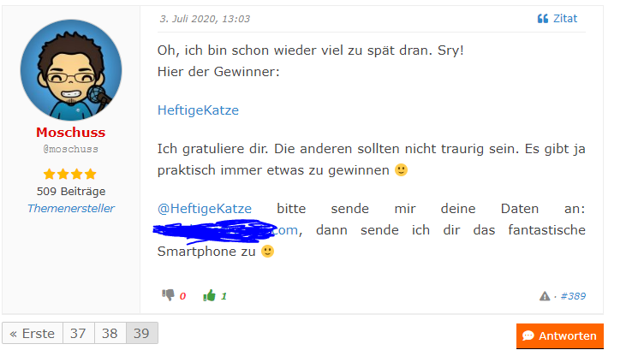The height and width of the screenshot is (356, 644).
Task: Click the smiley emoji after 'Smartphone zu'
Action: click(267, 251)
